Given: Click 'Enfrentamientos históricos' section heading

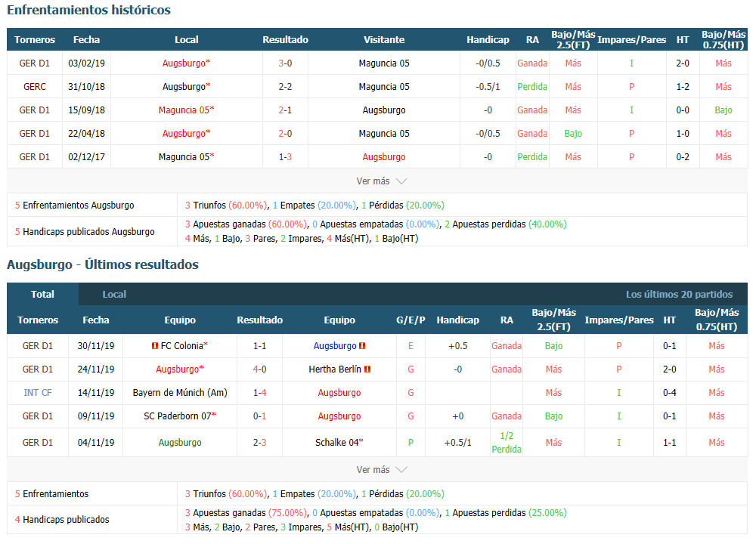Looking at the screenshot, I should click(88, 10).
